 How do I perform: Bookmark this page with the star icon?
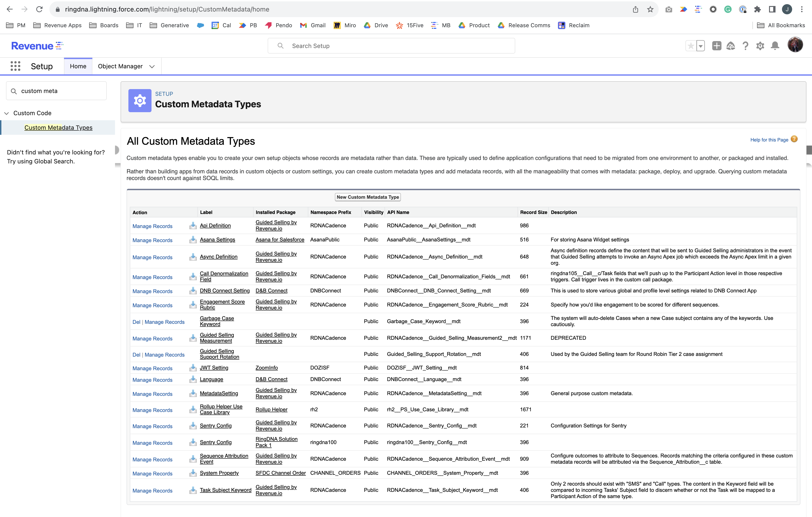pyautogui.click(x=650, y=9)
